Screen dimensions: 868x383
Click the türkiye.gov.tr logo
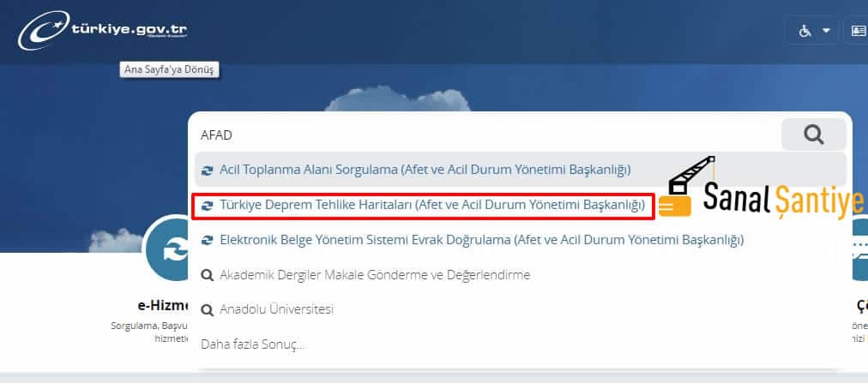(x=102, y=32)
